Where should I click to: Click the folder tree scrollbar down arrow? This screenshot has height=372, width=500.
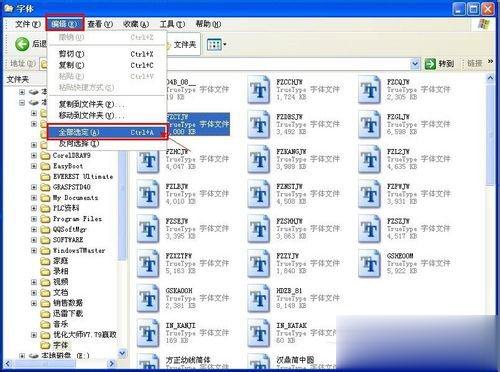pyautogui.click(x=122, y=353)
